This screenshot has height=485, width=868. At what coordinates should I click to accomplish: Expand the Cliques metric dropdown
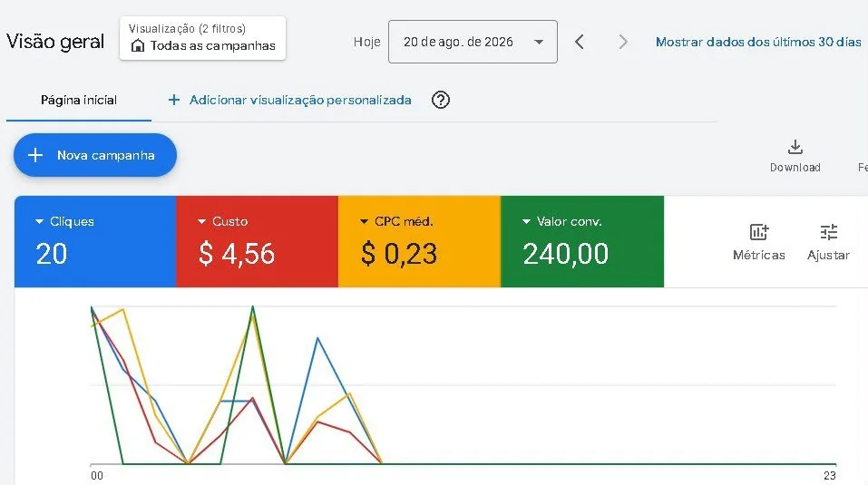[x=39, y=221]
